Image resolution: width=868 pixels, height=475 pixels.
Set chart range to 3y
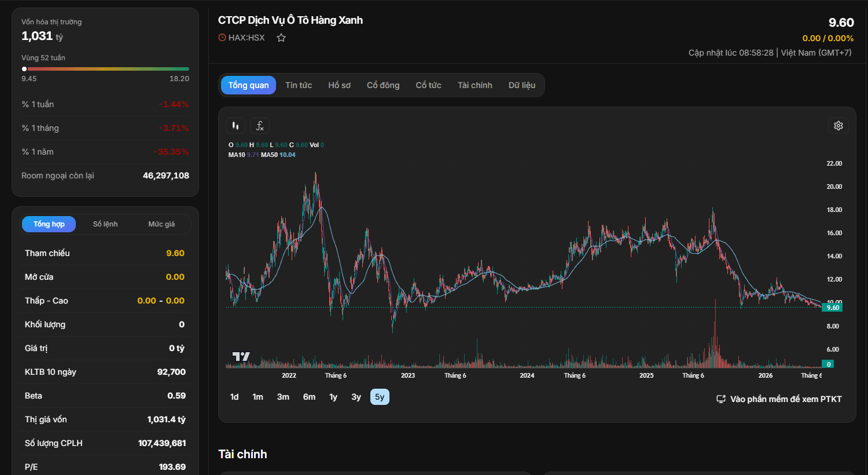[x=356, y=397]
